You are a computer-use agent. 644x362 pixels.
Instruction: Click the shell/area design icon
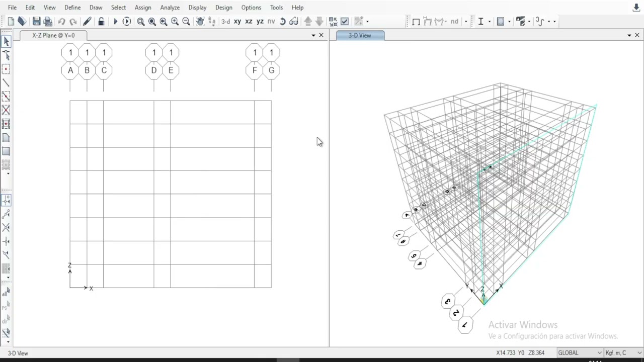tap(501, 21)
